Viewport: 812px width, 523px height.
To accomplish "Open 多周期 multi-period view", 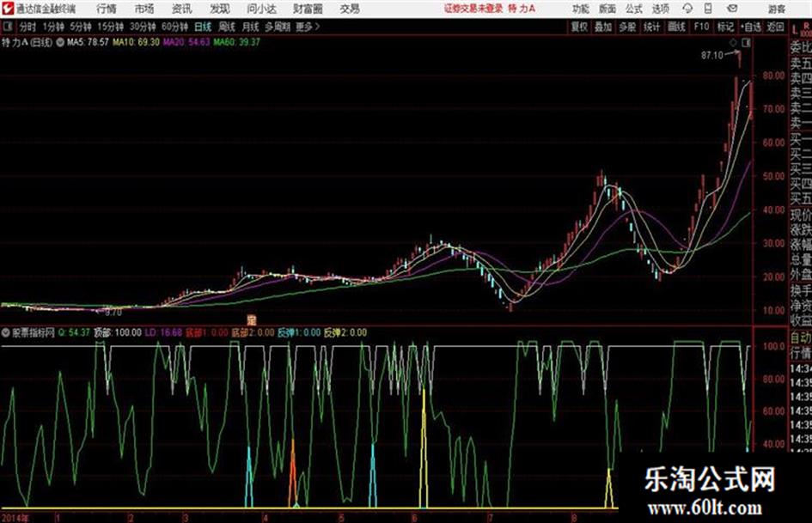I will [278, 27].
